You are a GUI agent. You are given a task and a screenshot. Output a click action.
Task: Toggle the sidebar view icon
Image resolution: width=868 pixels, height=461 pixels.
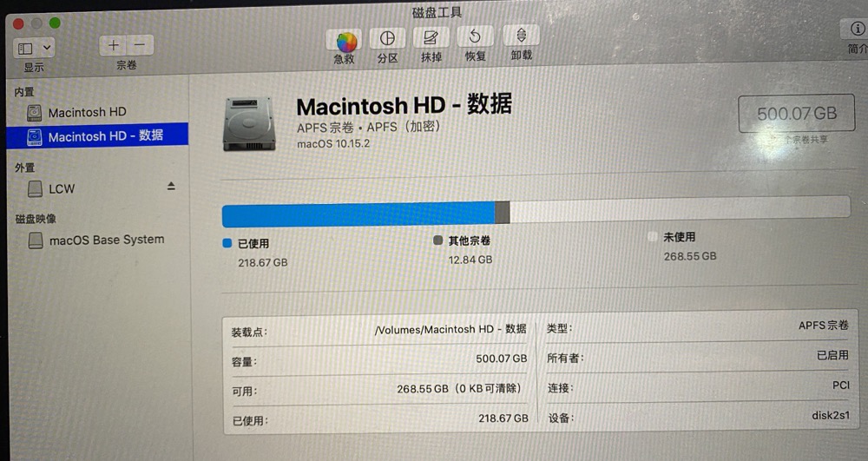pyautogui.click(x=25, y=48)
